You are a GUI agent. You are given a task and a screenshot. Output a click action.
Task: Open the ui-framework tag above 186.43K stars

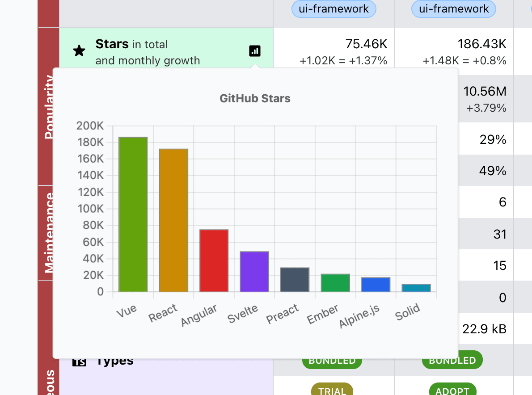[454, 9]
